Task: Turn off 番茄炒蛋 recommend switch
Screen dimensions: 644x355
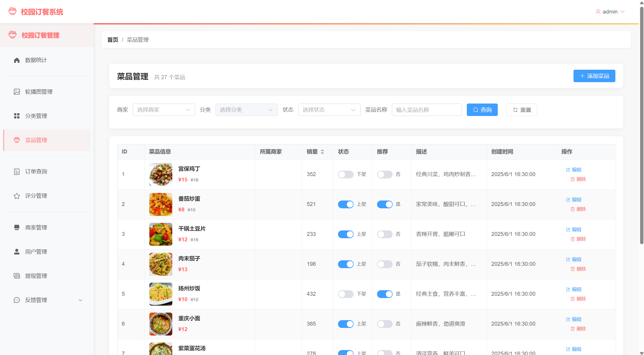Action: [x=385, y=204]
